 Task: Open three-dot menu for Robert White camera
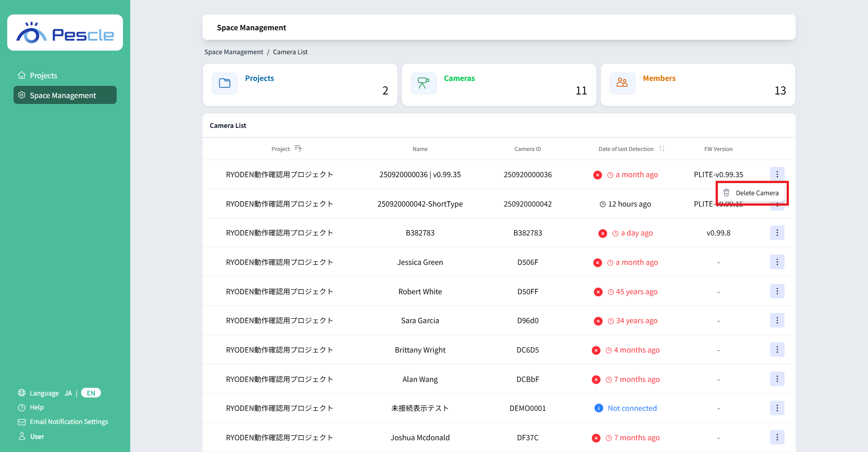777,292
